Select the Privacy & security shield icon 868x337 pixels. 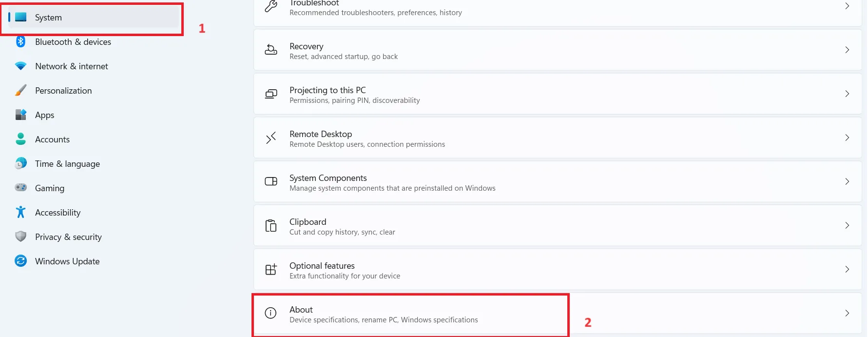(20, 237)
